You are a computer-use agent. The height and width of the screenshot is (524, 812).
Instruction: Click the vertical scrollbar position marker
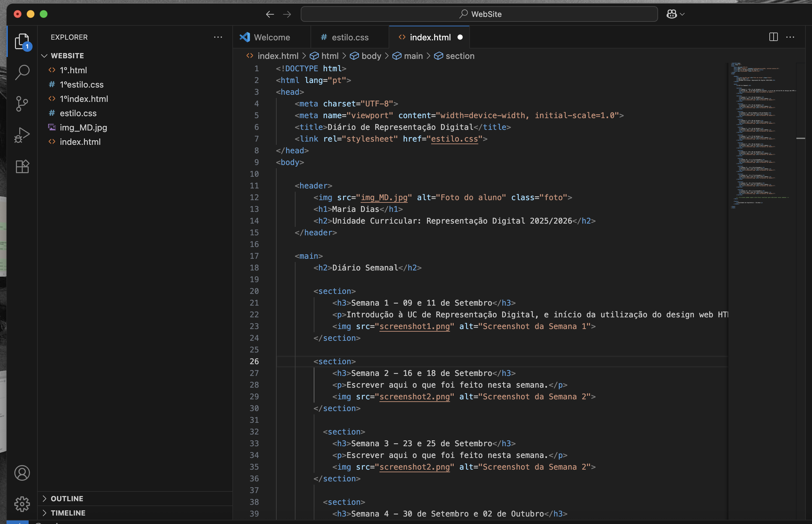coord(800,138)
